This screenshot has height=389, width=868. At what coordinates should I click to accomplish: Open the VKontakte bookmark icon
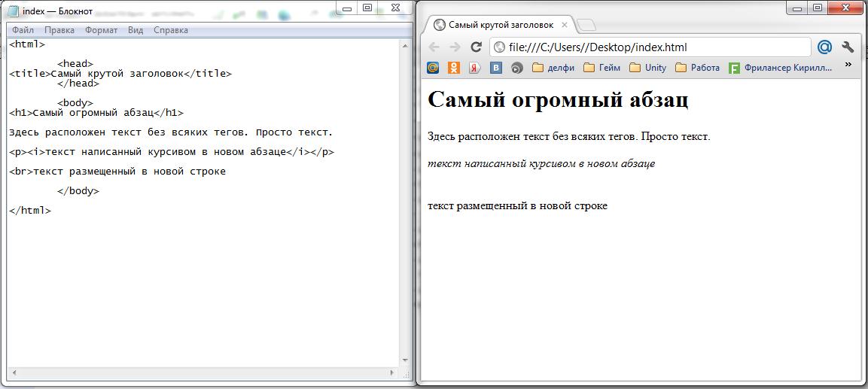coord(496,68)
